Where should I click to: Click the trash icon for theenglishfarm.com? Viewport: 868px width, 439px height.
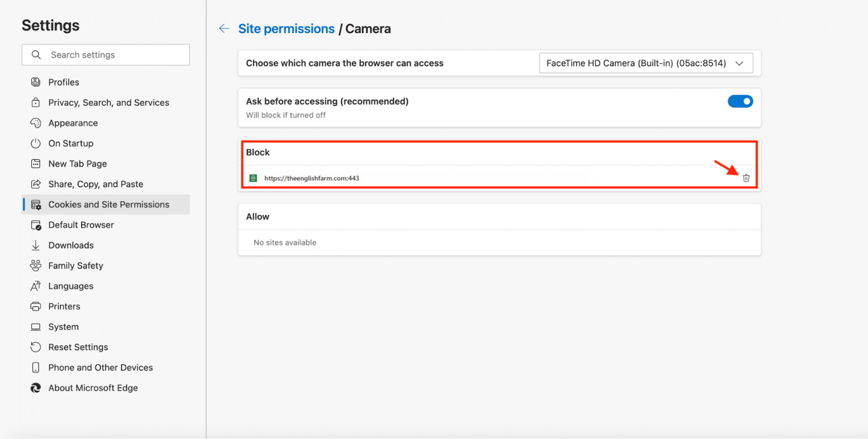coord(746,178)
